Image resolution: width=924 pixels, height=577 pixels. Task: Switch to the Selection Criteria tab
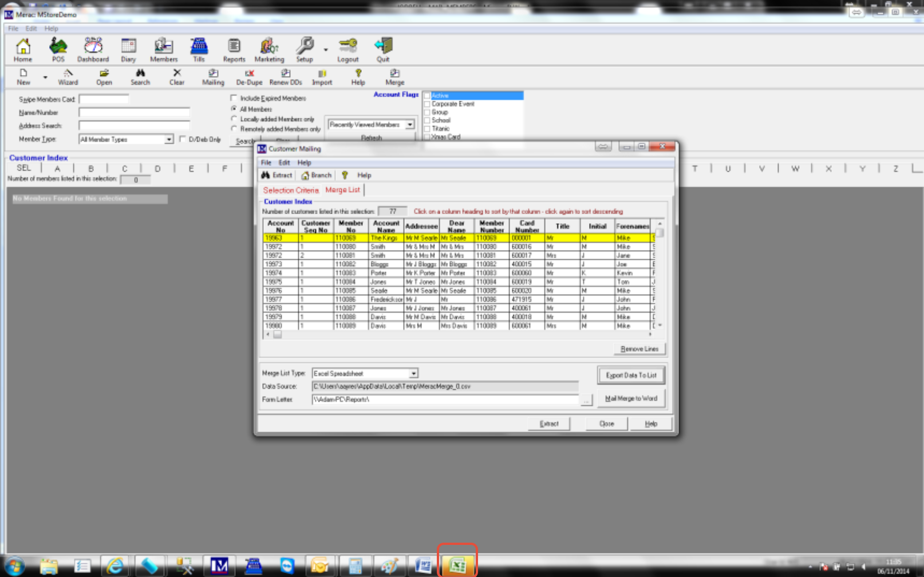[x=291, y=190]
